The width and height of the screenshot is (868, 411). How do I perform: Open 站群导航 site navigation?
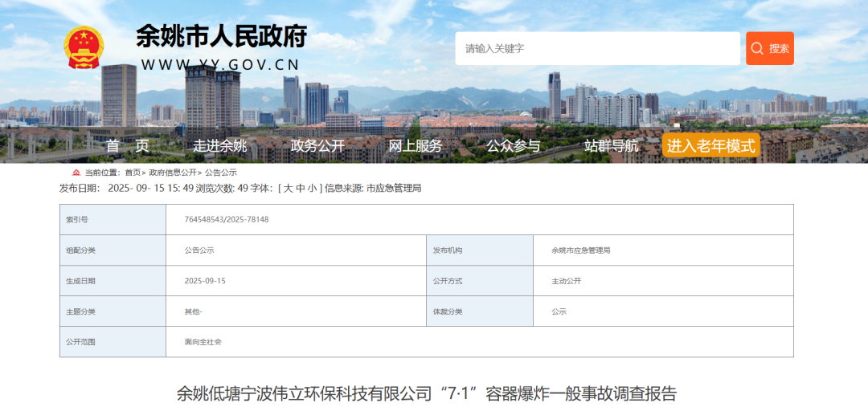click(x=612, y=146)
